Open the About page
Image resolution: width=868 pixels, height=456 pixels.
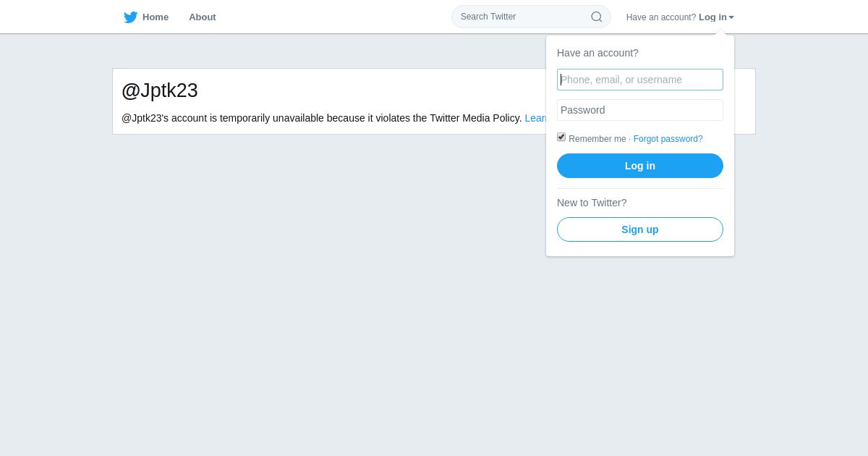tap(203, 17)
